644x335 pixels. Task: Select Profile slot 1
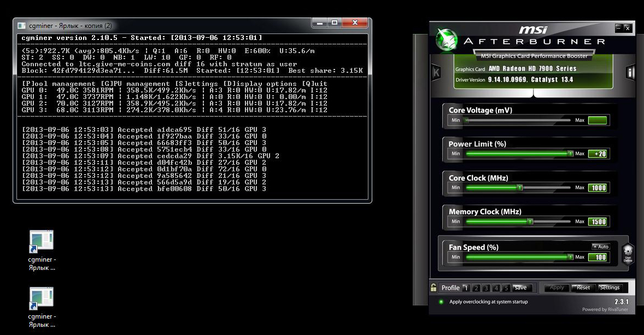coord(466,288)
